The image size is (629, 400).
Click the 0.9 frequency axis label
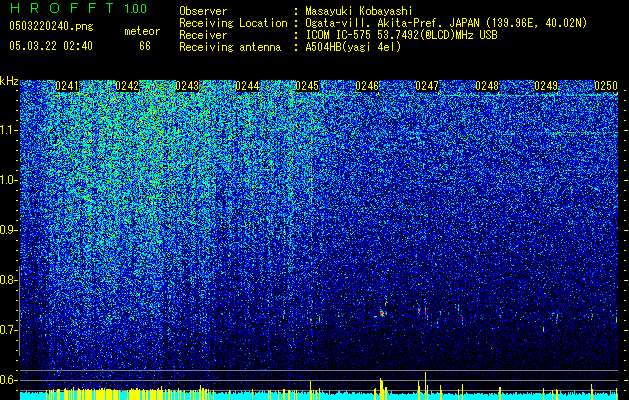(9, 230)
